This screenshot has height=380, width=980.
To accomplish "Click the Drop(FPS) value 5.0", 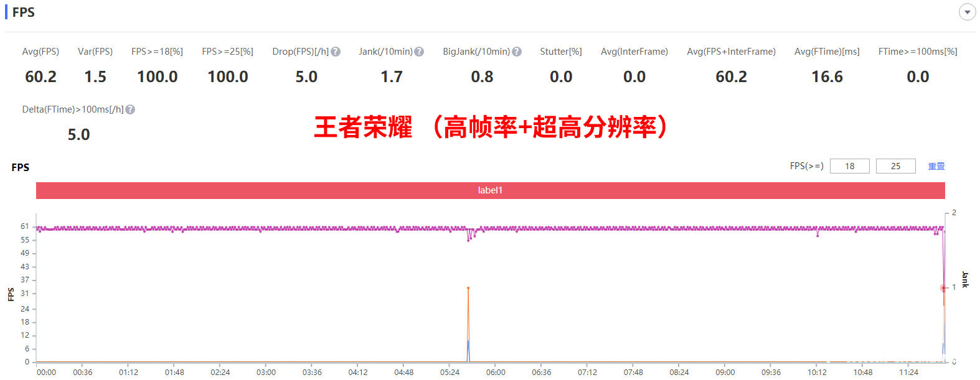I will [x=306, y=76].
